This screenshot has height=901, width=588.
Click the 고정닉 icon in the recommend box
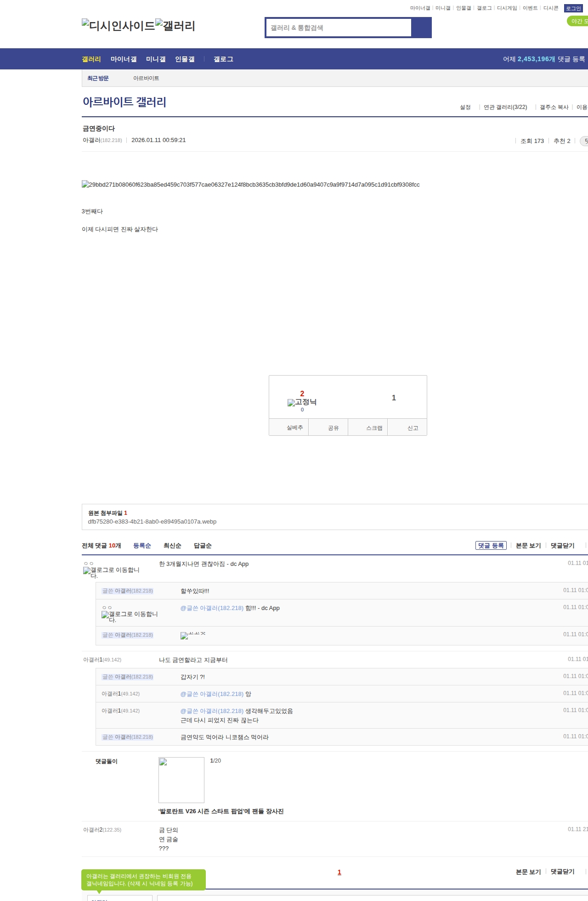[302, 402]
